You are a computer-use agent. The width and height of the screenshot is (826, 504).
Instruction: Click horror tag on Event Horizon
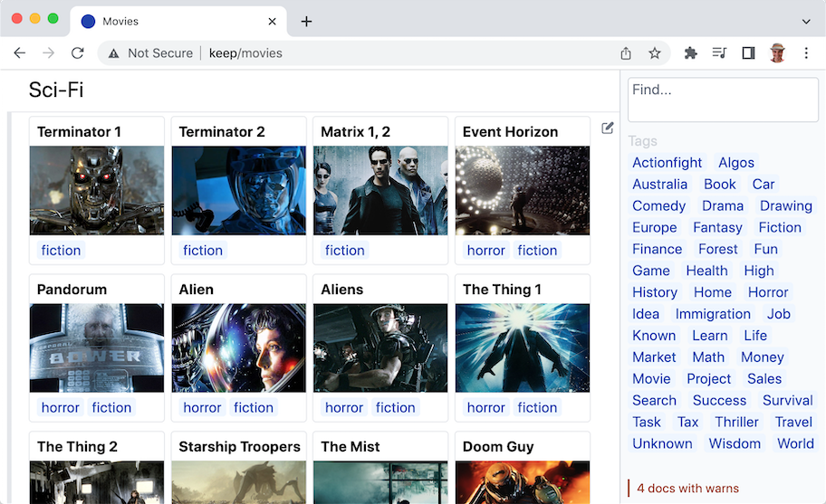click(x=485, y=251)
